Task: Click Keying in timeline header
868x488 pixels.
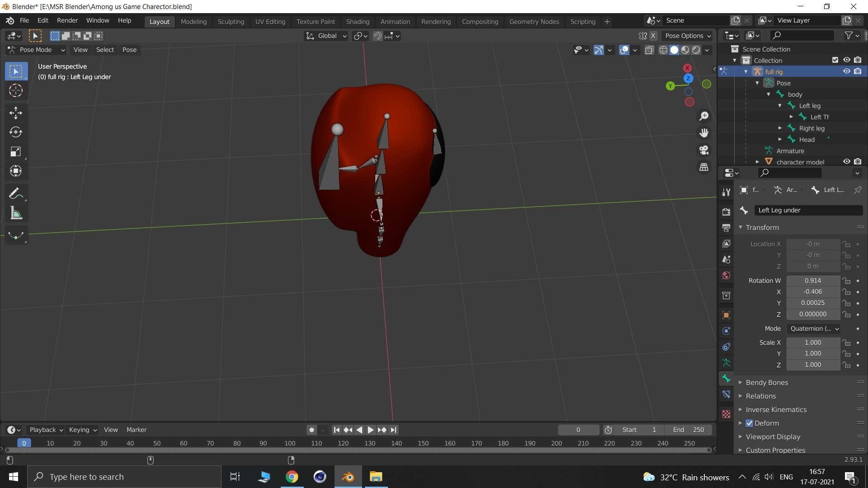Action: click(x=82, y=430)
